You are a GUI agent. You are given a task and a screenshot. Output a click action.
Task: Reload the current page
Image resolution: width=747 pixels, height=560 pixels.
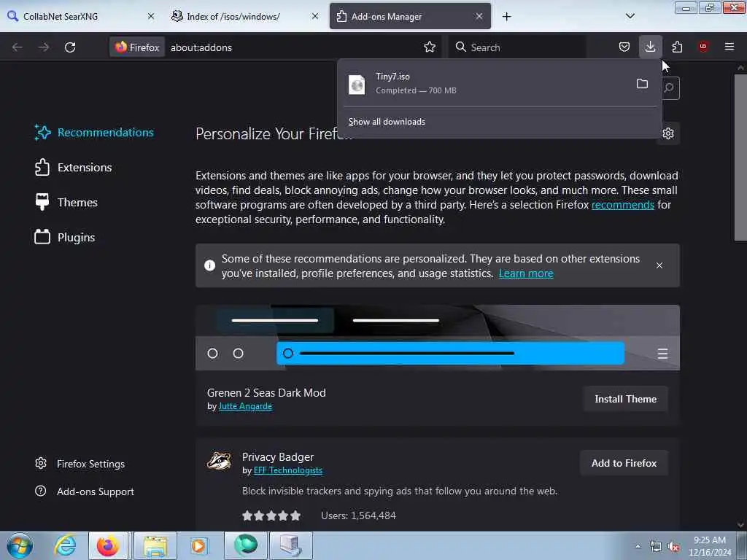click(x=70, y=47)
